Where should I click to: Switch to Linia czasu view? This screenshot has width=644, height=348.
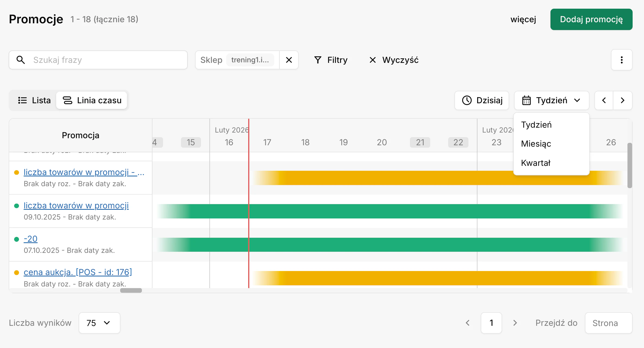(92, 100)
